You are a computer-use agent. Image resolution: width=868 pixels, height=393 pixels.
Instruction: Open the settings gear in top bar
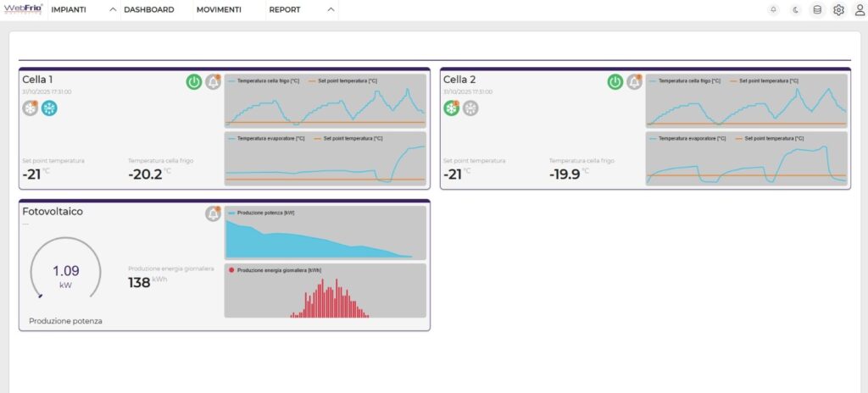pos(838,10)
